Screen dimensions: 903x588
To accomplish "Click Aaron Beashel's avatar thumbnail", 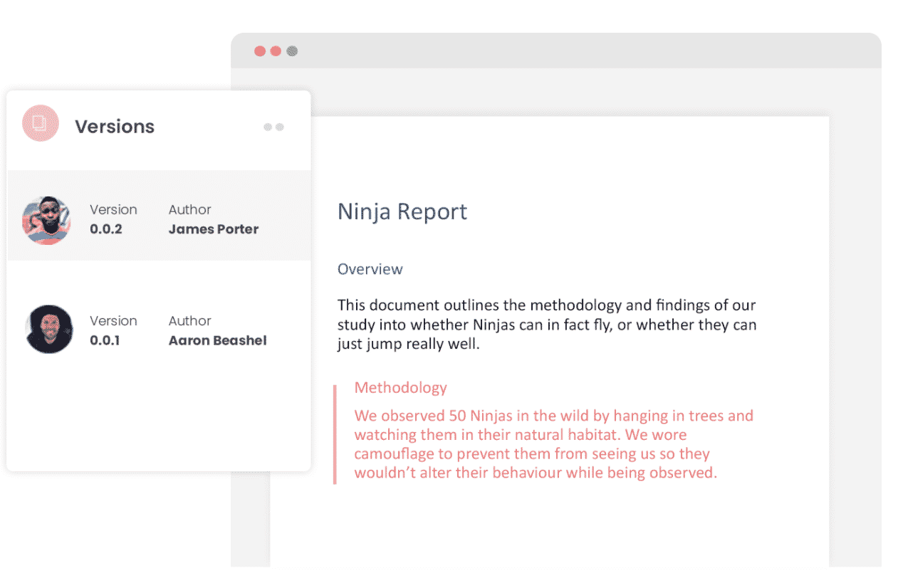I will pos(47,330).
